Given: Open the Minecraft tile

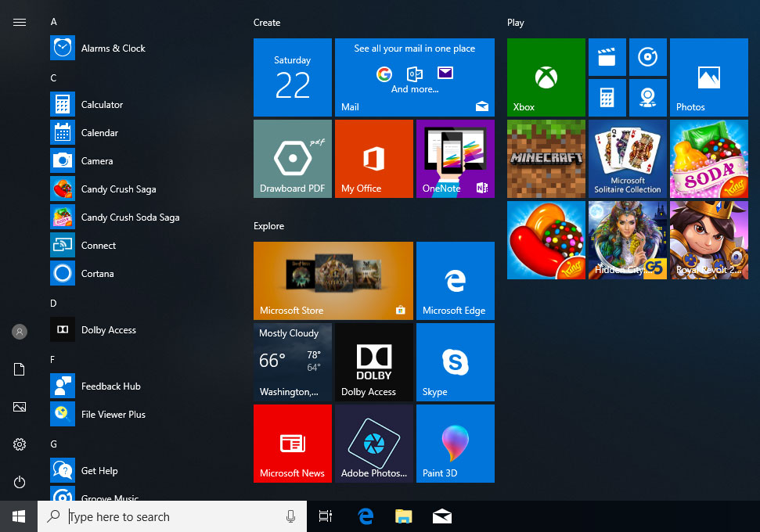Looking at the screenshot, I should (x=546, y=159).
